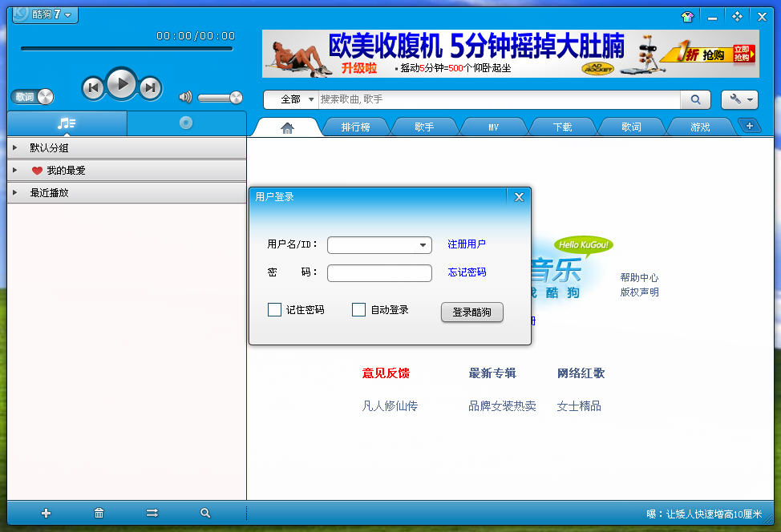This screenshot has width=781, height=532.
Task: Open the 全部 search category dropdown
Action: pos(297,99)
